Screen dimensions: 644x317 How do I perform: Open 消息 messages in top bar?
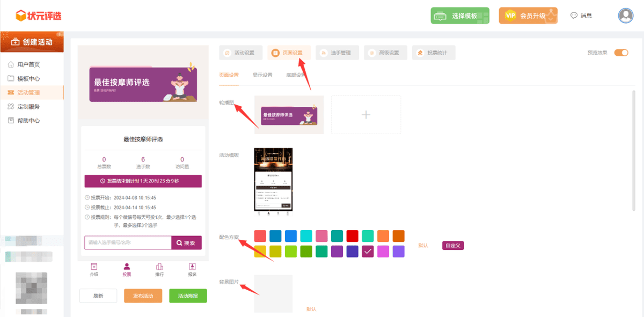tap(581, 16)
